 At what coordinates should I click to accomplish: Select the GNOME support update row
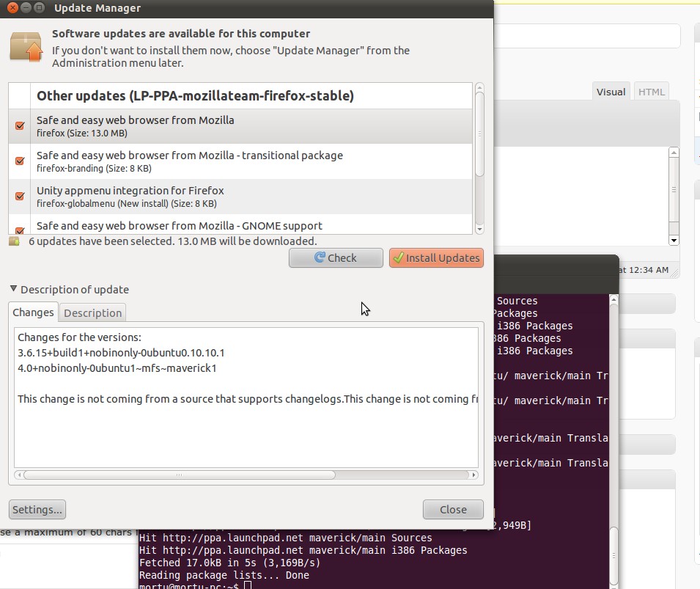(240, 224)
